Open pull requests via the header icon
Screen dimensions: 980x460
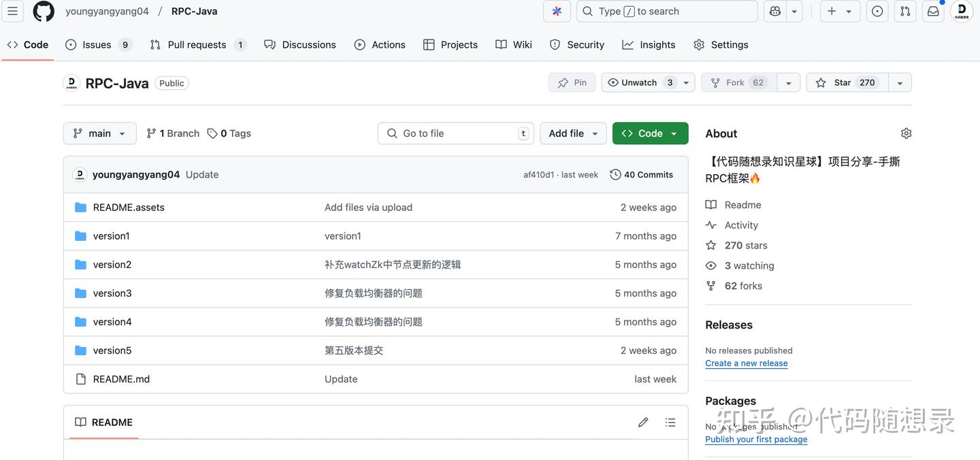(905, 11)
